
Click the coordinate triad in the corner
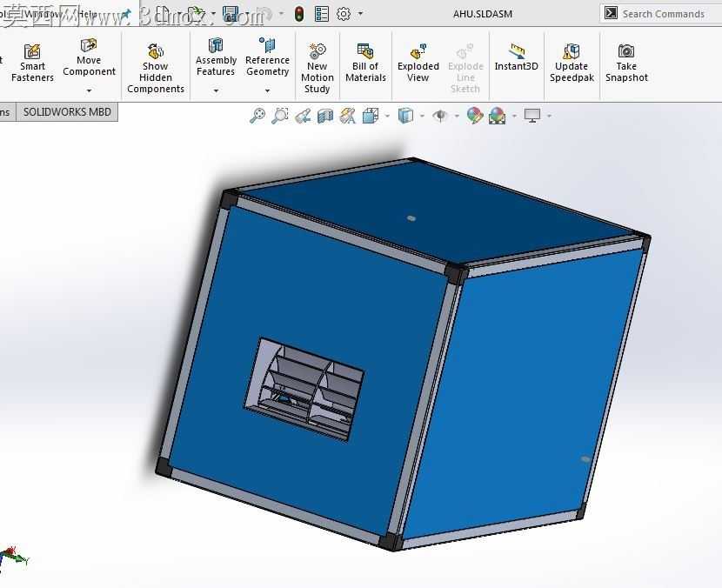[13, 558]
